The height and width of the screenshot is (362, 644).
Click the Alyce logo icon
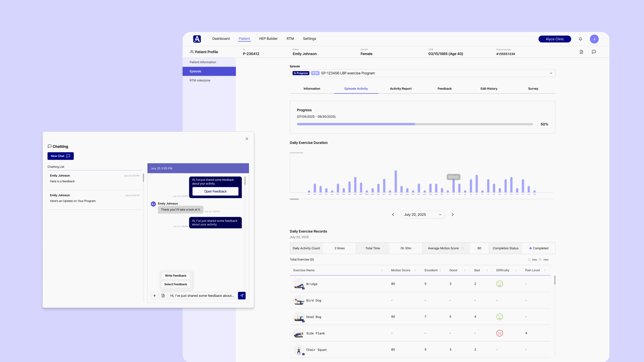(x=197, y=39)
